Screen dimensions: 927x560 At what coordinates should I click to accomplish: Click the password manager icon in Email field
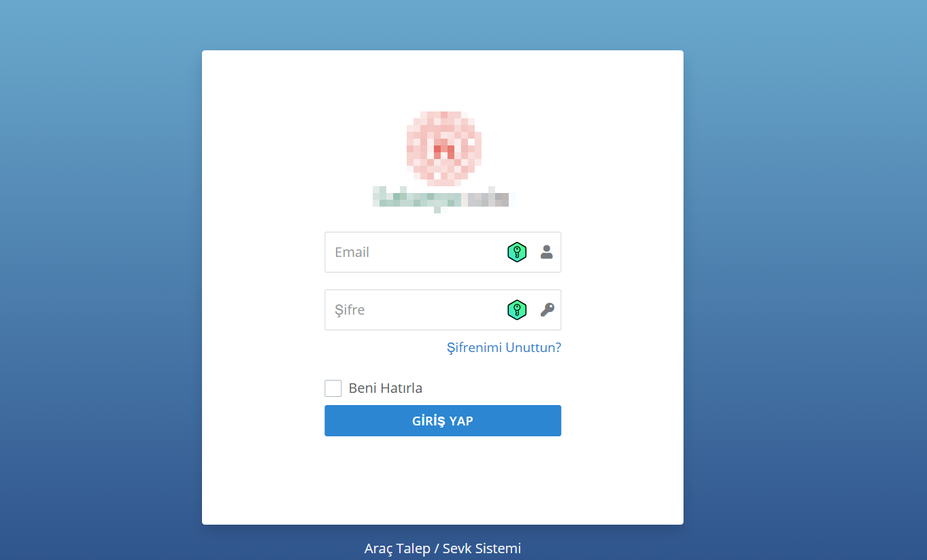(x=517, y=252)
